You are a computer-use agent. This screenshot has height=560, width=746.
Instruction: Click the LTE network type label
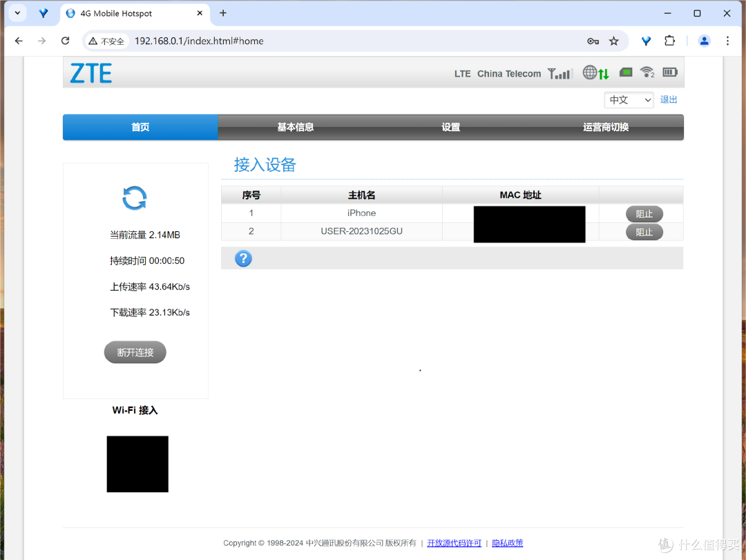click(x=462, y=74)
